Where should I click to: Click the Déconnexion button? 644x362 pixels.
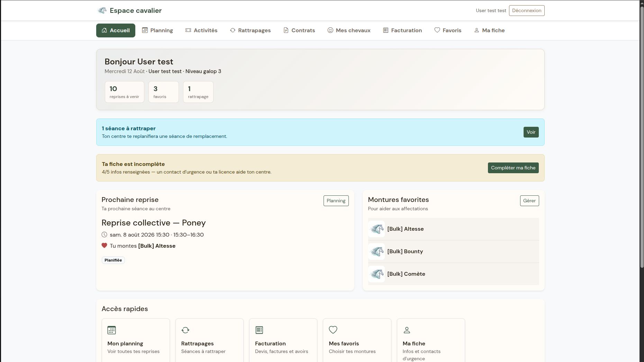click(x=527, y=10)
